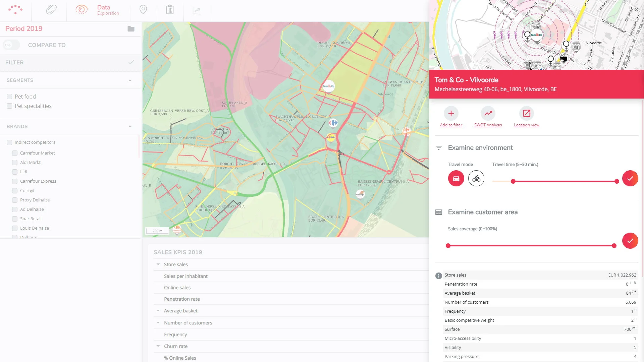
Task: Select car travel mode
Action: (456, 178)
